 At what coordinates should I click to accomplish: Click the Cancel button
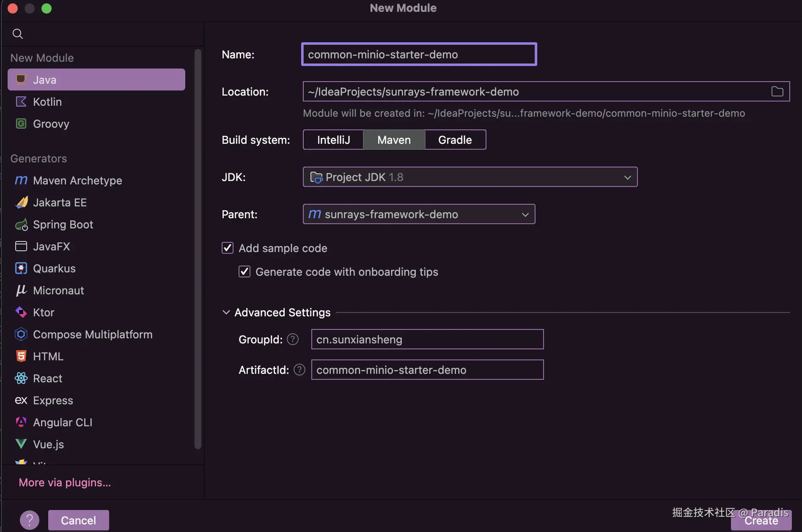(x=78, y=520)
